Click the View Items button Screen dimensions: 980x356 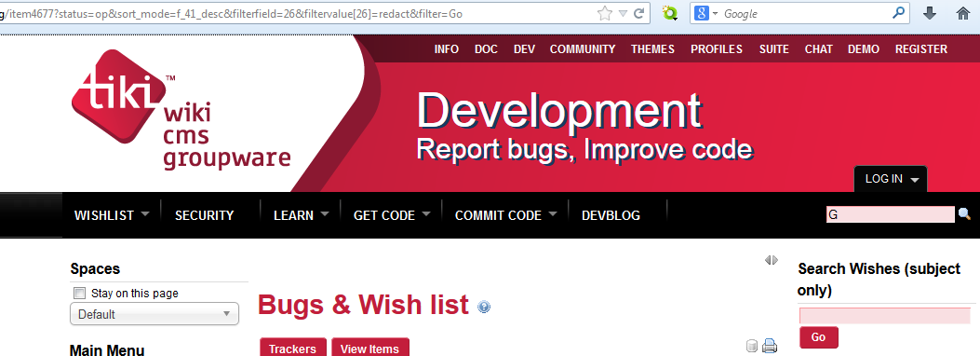(x=370, y=348)
